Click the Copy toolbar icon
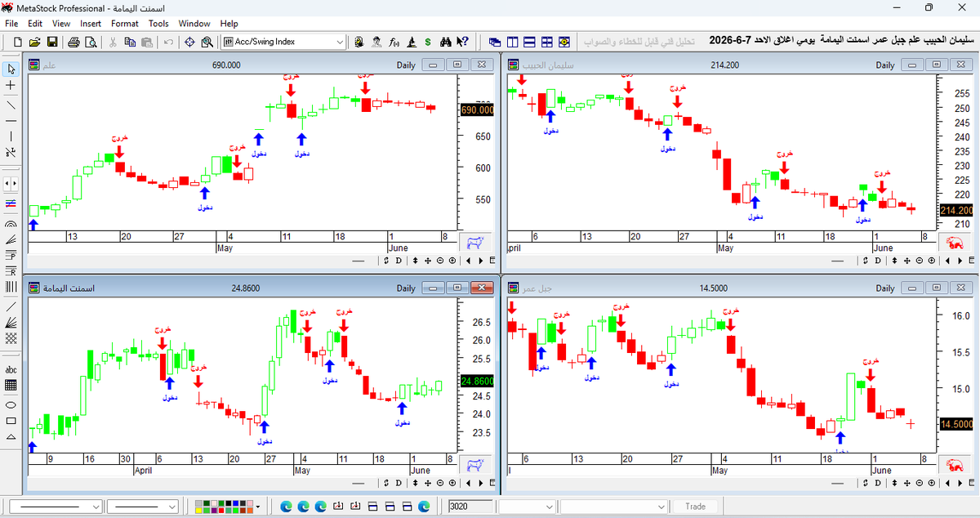Viewport: 980px width, 518px height. pyautogui.click(x=130, y=42)
